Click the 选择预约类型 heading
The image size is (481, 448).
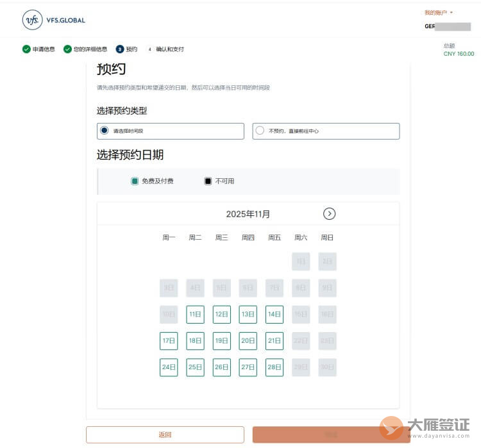click(x=122, y=111)
